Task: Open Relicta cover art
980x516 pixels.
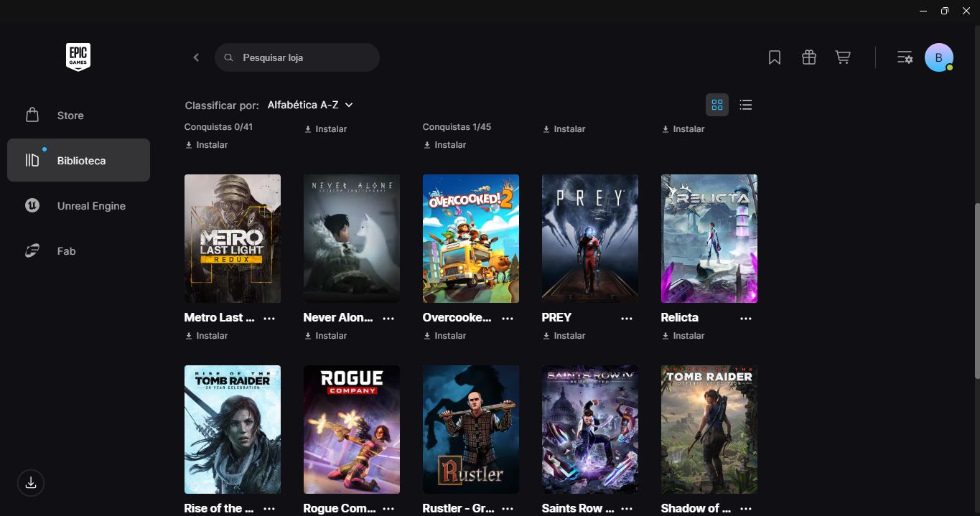Action: click(x=709, y=238)
